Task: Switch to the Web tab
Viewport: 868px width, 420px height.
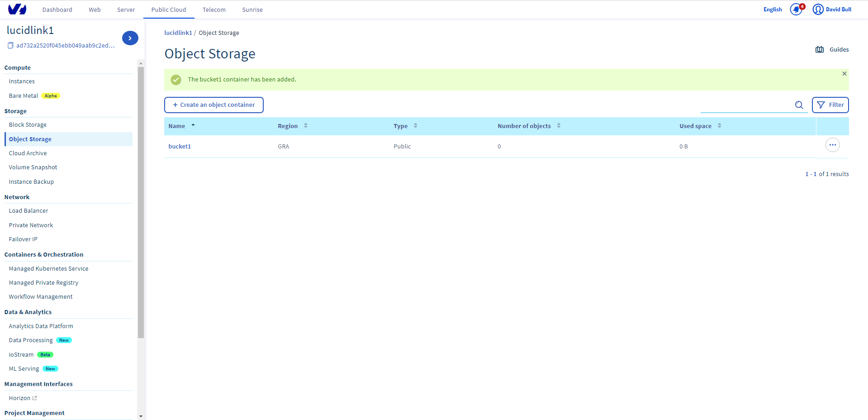Action: 95,10
